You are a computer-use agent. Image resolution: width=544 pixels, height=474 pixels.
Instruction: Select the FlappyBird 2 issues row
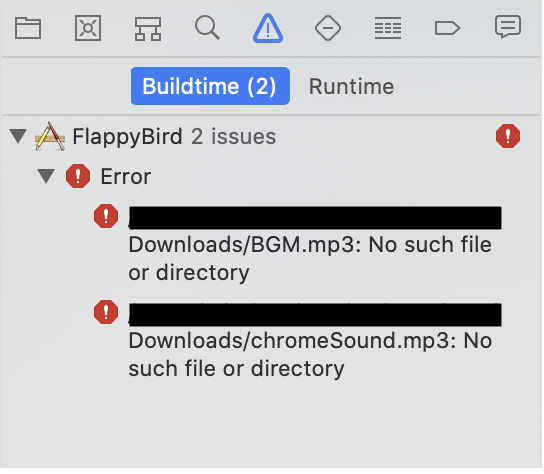pos(271,136)
